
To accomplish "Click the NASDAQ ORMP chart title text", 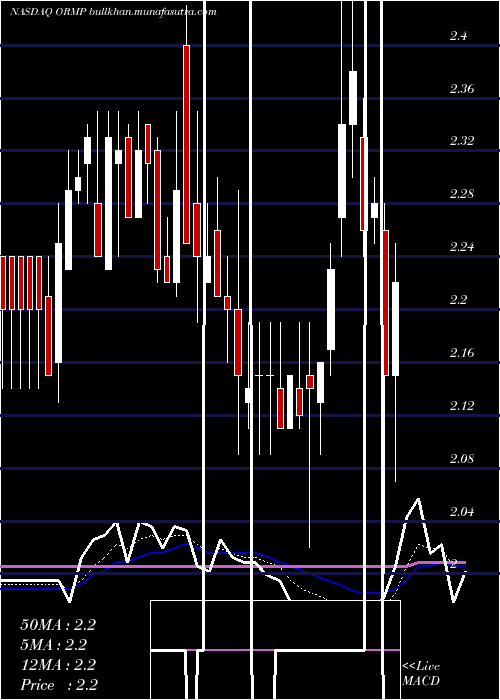I will [113, 12].
